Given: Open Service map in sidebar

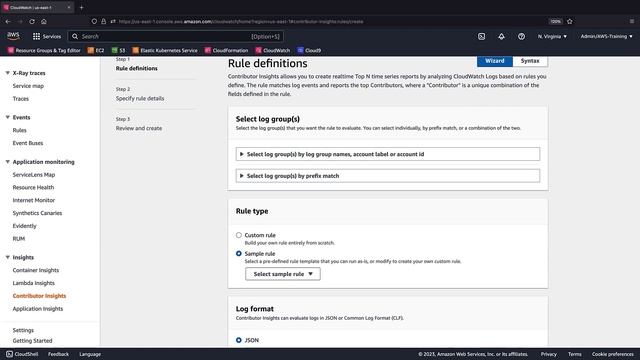Looking at the screenshot, I should [28, 86].
